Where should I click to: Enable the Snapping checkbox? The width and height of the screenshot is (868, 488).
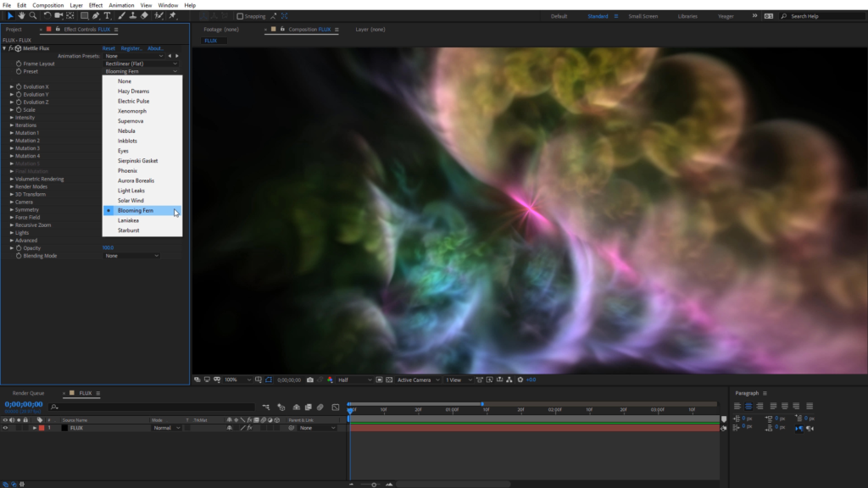pos(240,16)
